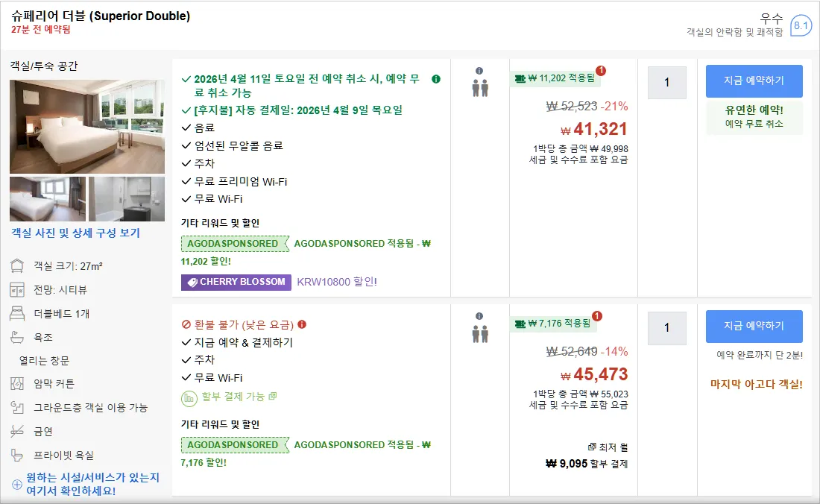Open the 객실 사진 및 상세 구성 보기 link
The width and height of the screenshot is (820, 504).
point(76,233)
